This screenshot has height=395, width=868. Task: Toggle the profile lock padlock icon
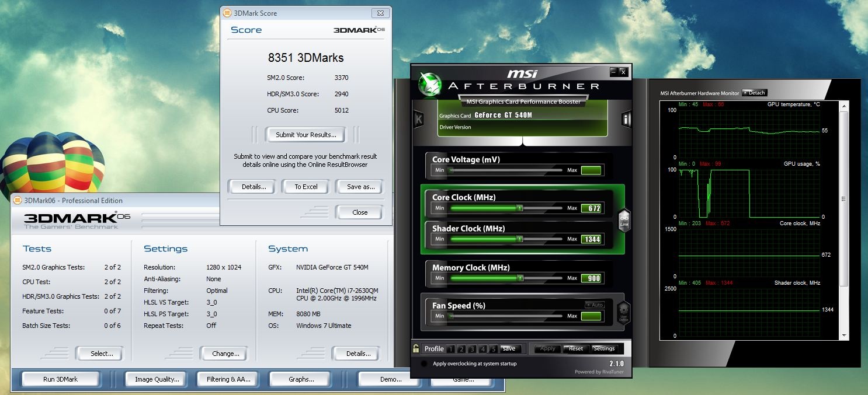[x=416, y=348]
